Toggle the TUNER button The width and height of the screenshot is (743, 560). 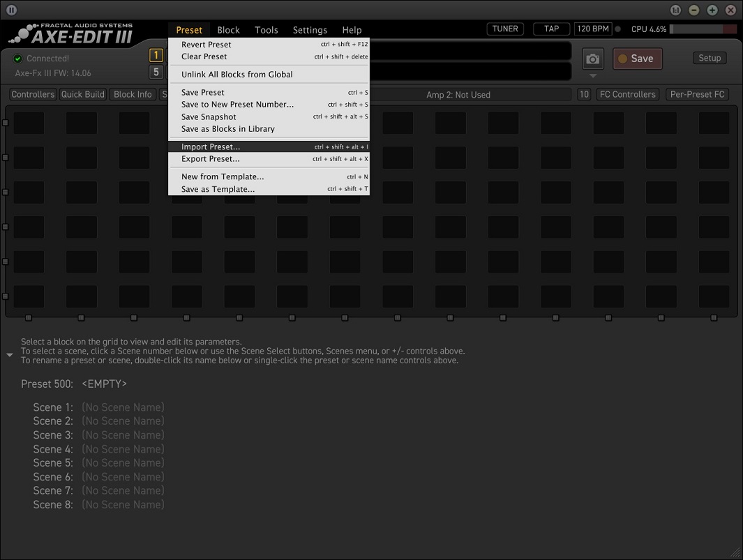(504, 29)
